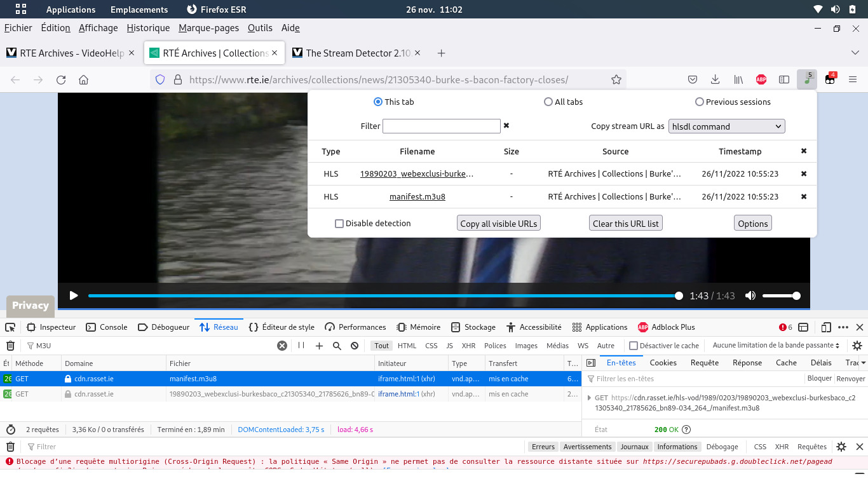Clear the popup Filter field with the X
The width and height of the screenshot is (868, 488).
[x=506, y=126]
